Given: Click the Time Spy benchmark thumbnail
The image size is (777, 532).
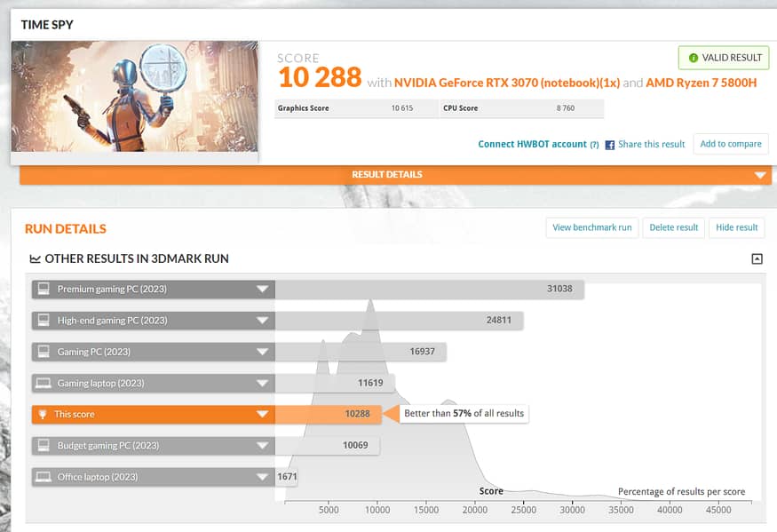Looking at the screenshot, I should [134, 96].
